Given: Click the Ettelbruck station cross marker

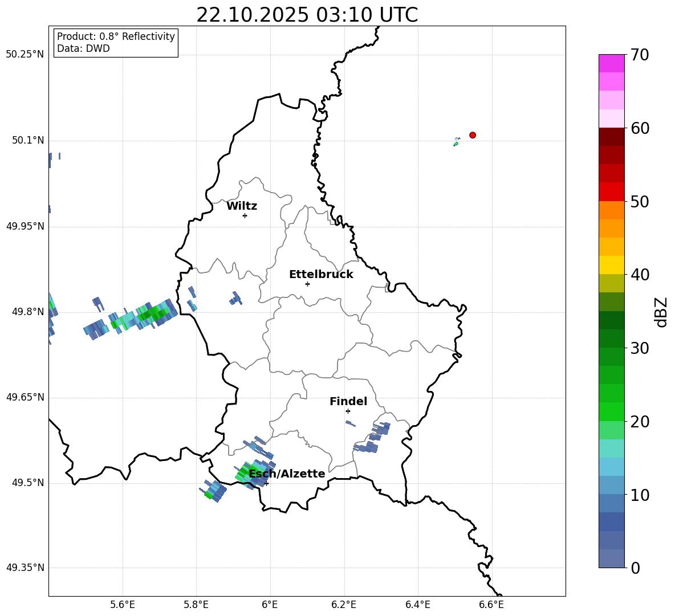Looking at the screenshot, I should click(307, 284).
